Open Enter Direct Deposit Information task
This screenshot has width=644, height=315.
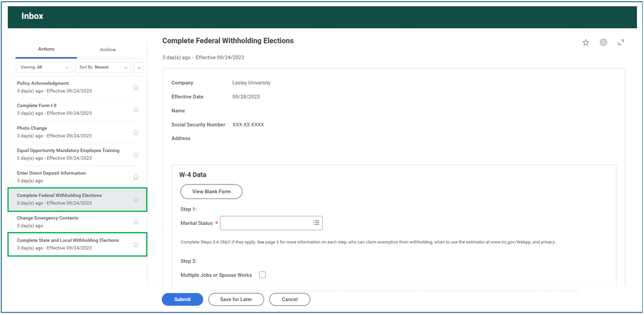point(77,177)
